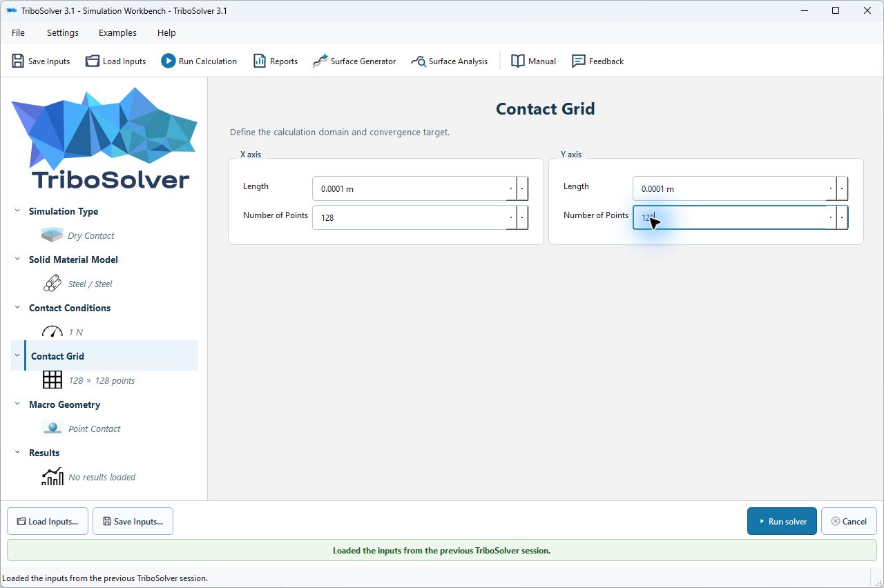Open the Feedback toolbar item
This screenshot has height=588, width=884.
coord(597,61)
